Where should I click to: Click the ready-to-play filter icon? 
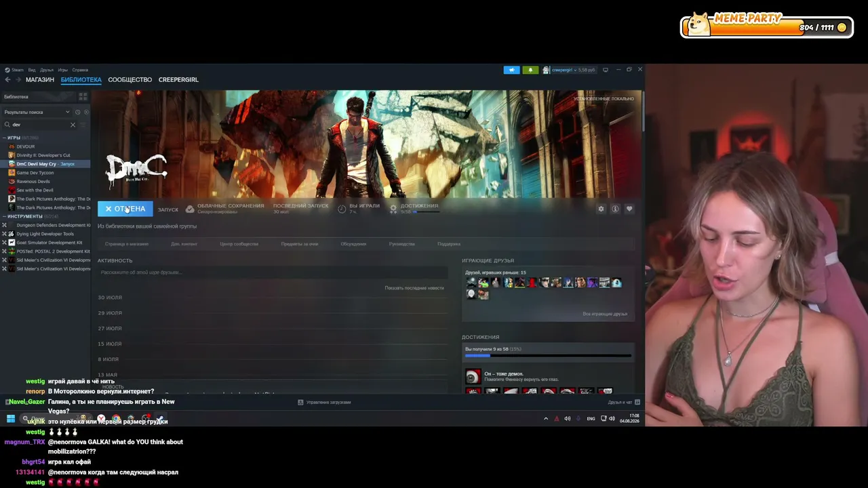click(x=85, y=112)
